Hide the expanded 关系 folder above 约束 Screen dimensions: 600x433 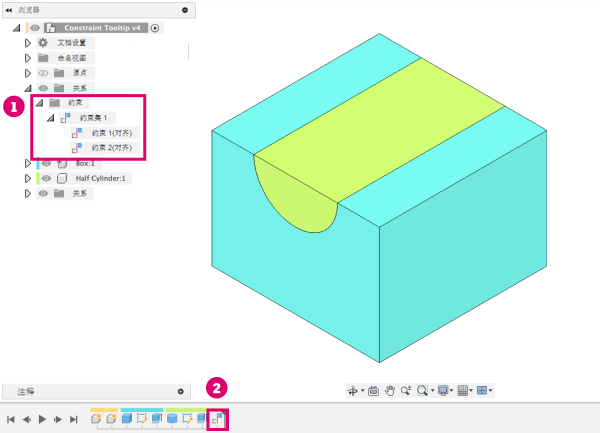(x=43, y=88)
